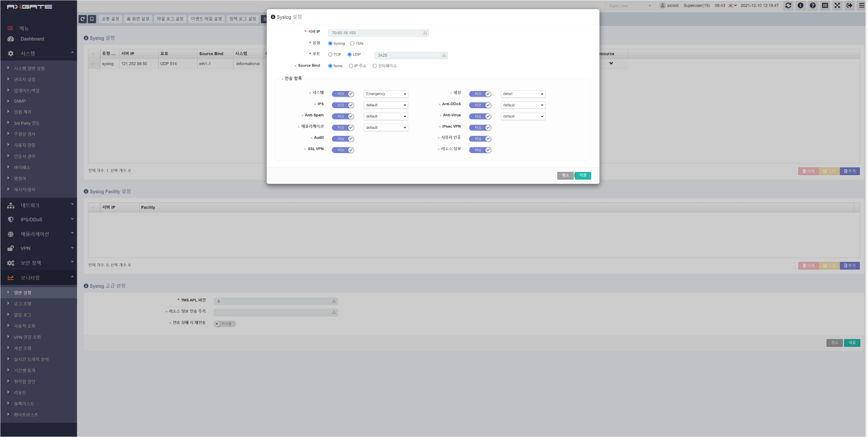Select the TCP port radio button

coord(330,54)
